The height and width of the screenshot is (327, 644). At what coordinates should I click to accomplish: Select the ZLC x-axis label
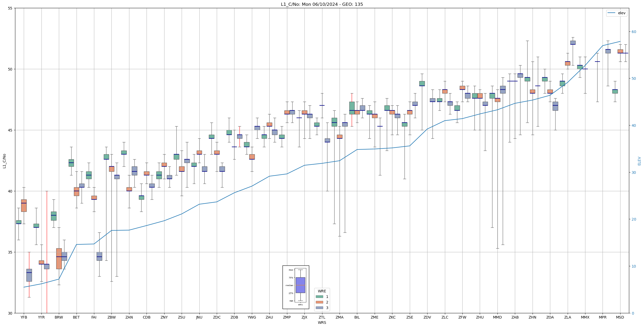pyautogui.click(x=445, y=317)
